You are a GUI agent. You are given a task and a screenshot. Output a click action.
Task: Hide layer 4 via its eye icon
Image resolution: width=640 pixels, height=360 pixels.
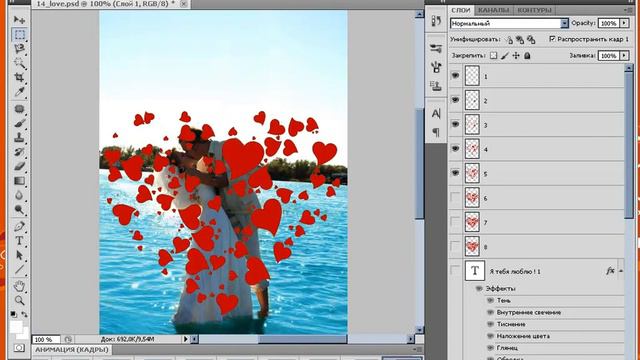455,149
